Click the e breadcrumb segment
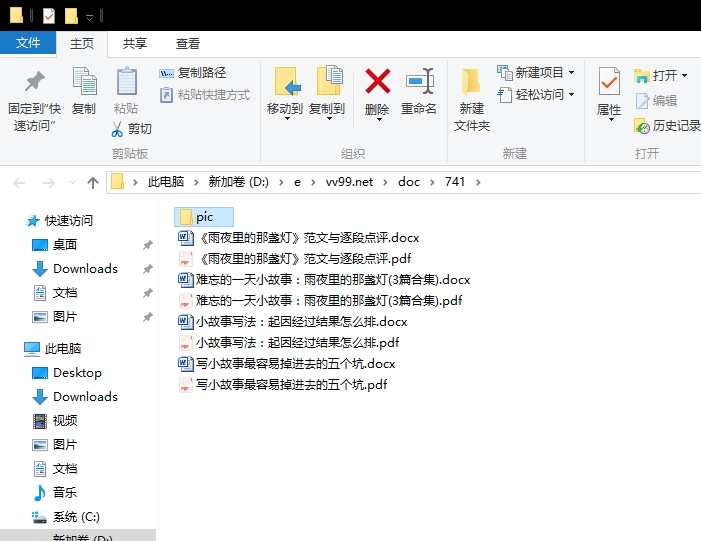The height and width of the screenshot is (541, 701). click(297, 182)
